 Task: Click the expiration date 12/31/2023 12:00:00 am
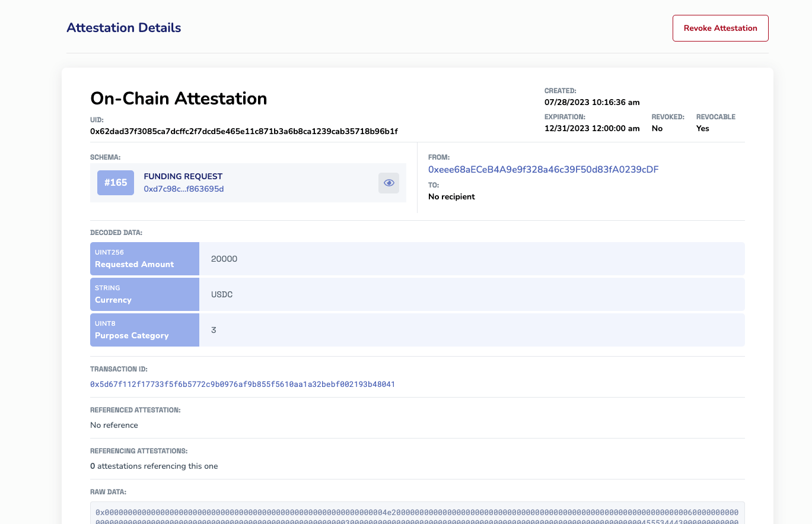(x=592, y=128)
